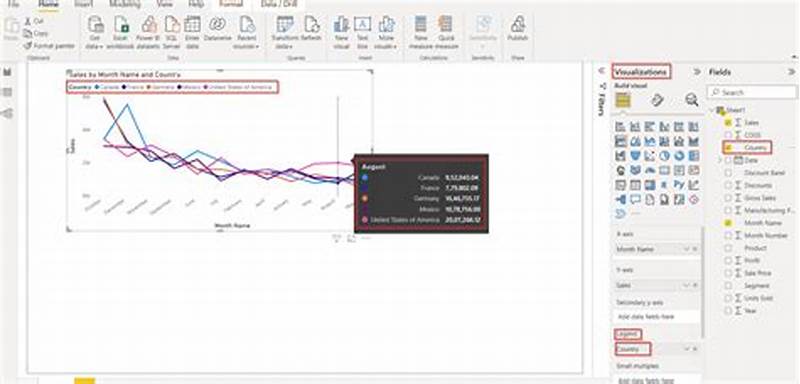
Task: Switch to the Modeling ribbon tab
Action: click(126, 4)
